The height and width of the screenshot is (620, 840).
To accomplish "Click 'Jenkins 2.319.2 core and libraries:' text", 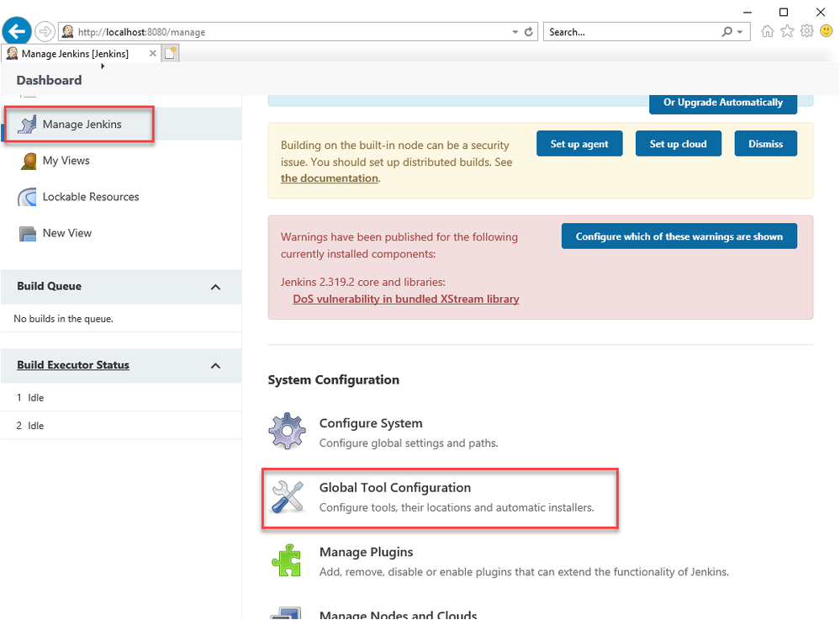I will [x=362, y=282].
